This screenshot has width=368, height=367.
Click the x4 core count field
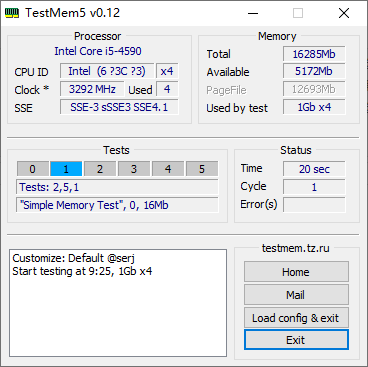click(167, 71)
